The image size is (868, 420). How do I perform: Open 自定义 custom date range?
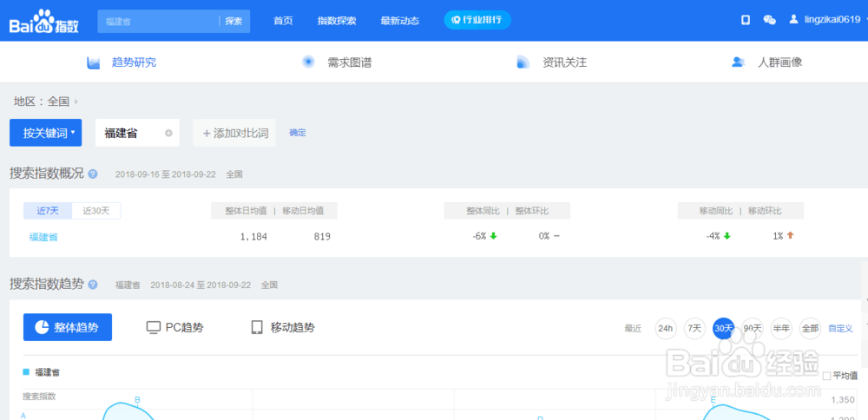(x=840, y=328)
